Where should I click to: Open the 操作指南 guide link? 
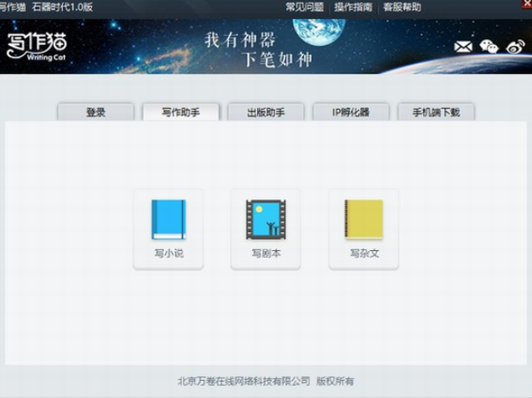[x=352, y=7]
